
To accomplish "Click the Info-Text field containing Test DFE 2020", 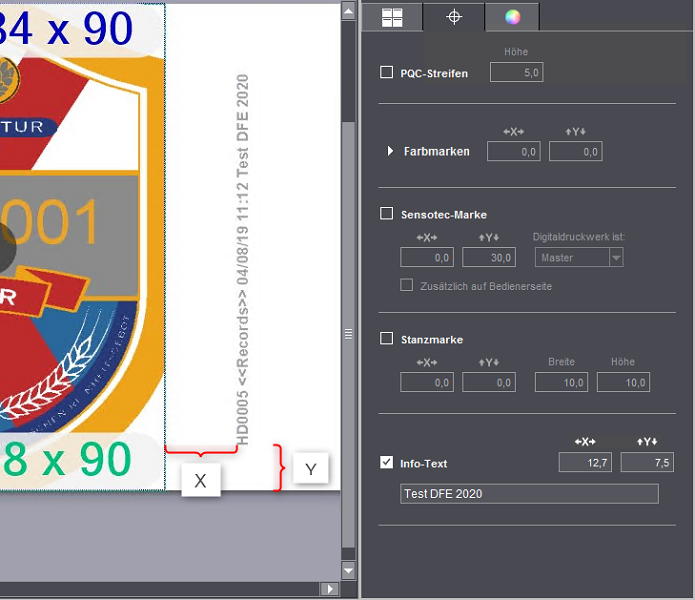I will click(x=529, y=493).
